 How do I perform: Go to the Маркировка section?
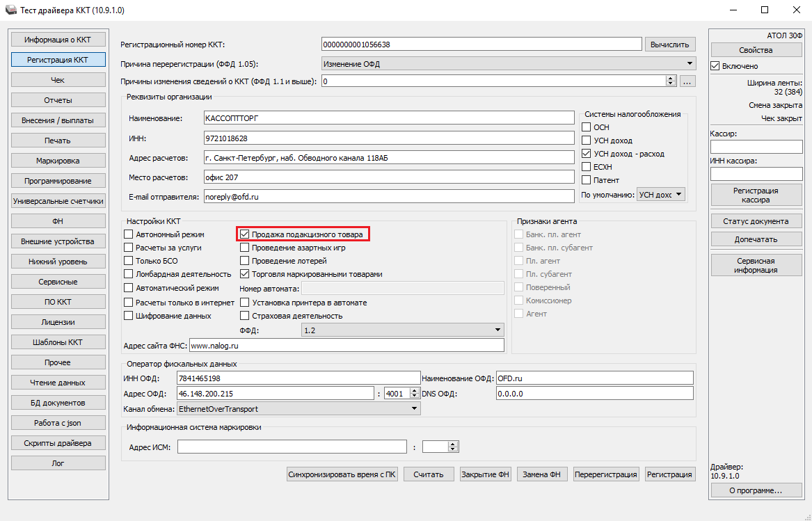pyautogui.click(x=58, y=161)
